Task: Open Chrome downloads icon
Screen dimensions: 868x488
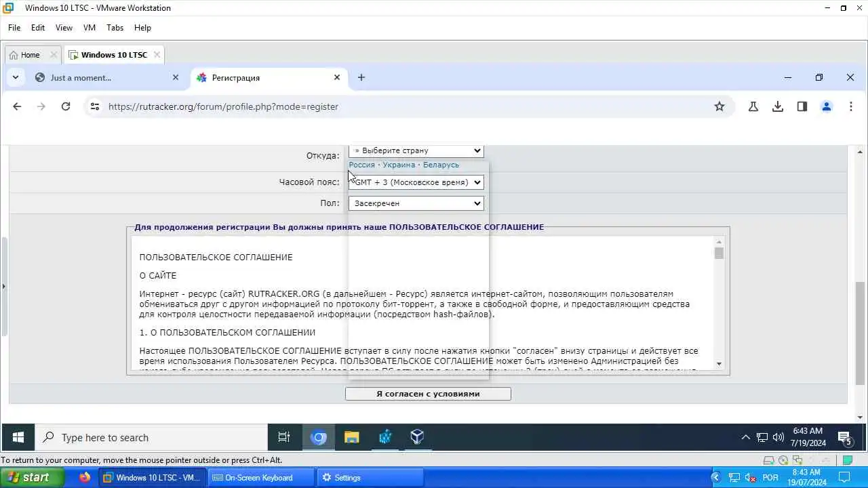Action: tap(778, 106)
